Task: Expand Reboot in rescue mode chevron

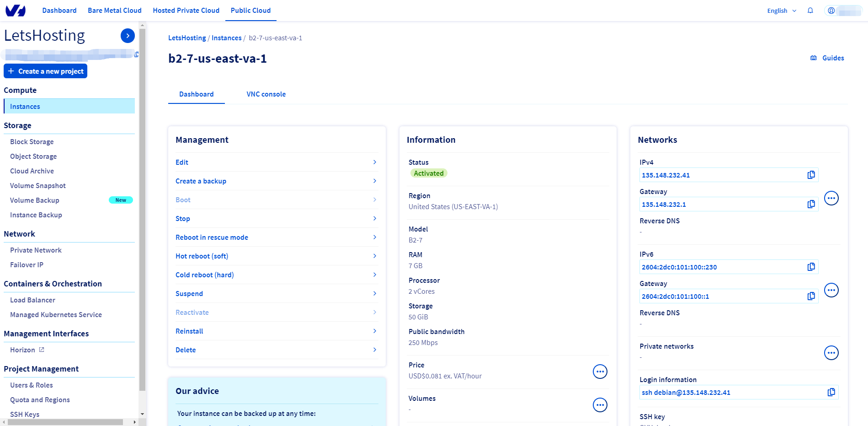Action: [375, 237]
